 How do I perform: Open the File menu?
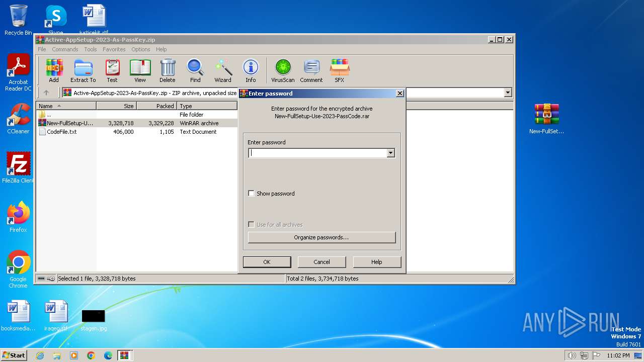[42, 49]
